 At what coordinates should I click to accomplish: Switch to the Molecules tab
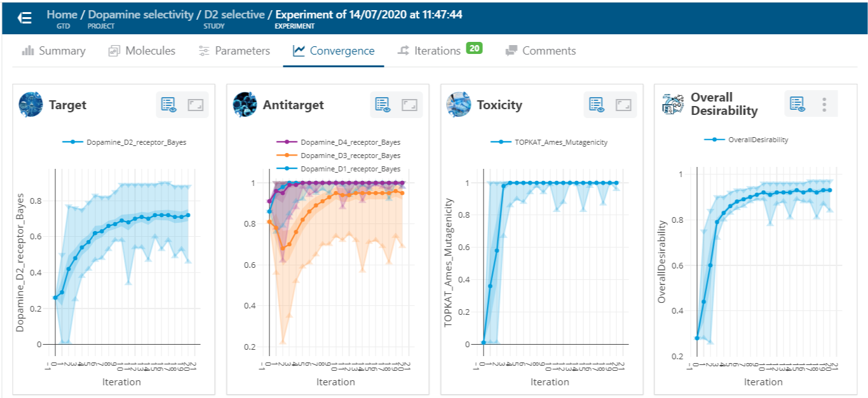[x=142, y=51]
